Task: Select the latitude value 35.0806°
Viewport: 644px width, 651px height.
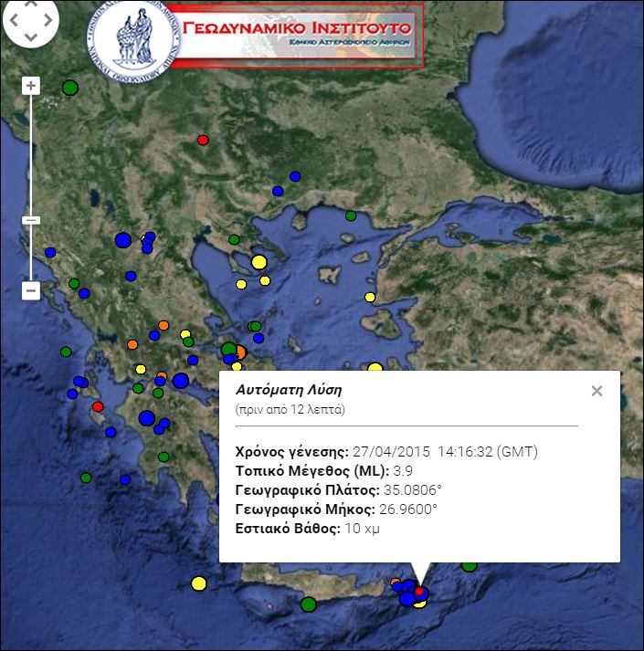Action: point(413,490)
